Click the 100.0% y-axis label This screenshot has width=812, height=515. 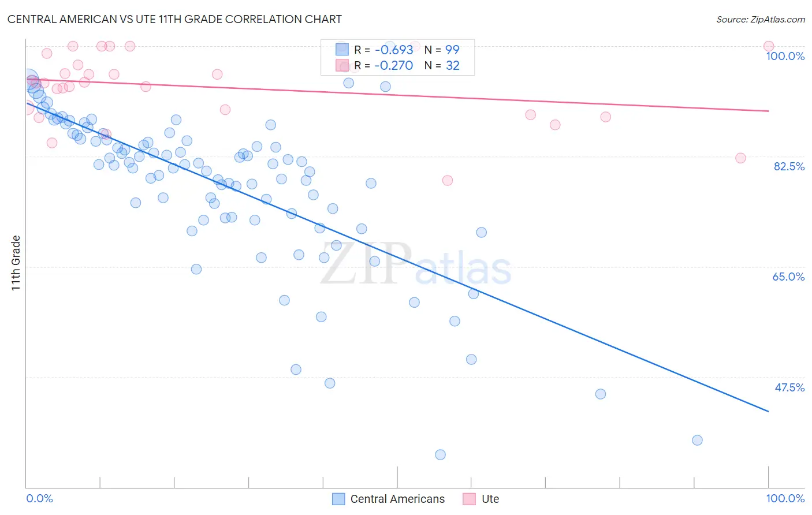[x=785, y=56]
